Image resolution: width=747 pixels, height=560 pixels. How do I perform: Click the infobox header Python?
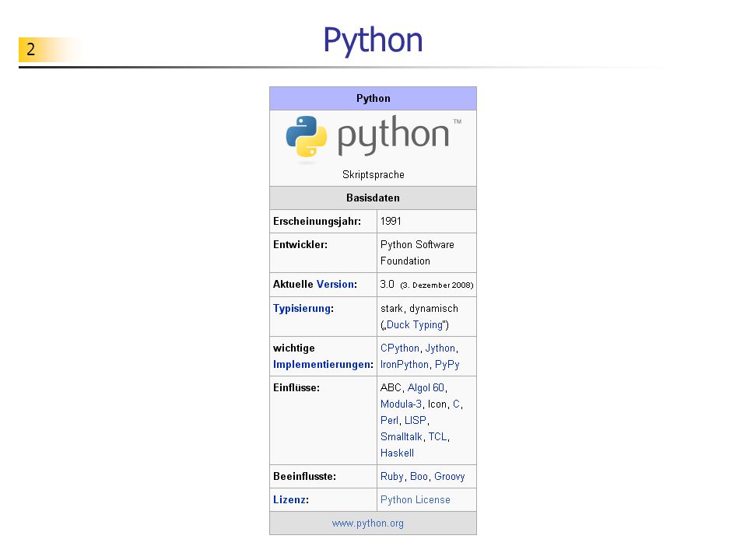(373, 99)
